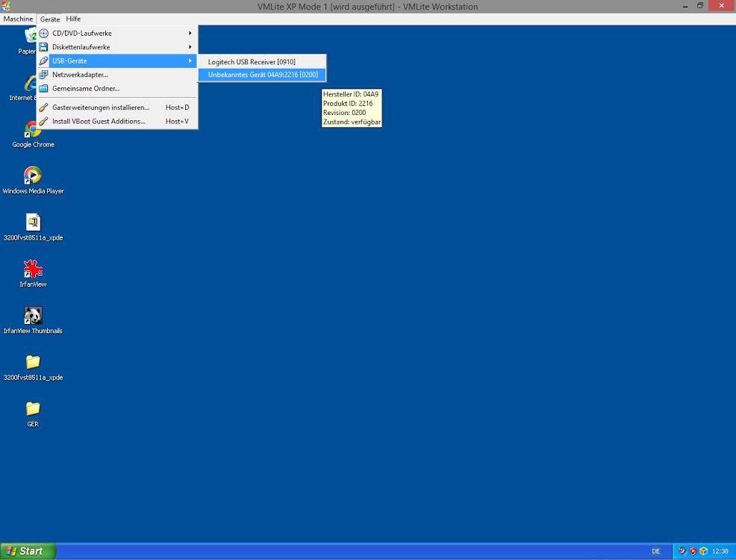Close the Geräte menu in the menu bar
736x560 pixels.
pyautogui.click(x=50, y=19)
